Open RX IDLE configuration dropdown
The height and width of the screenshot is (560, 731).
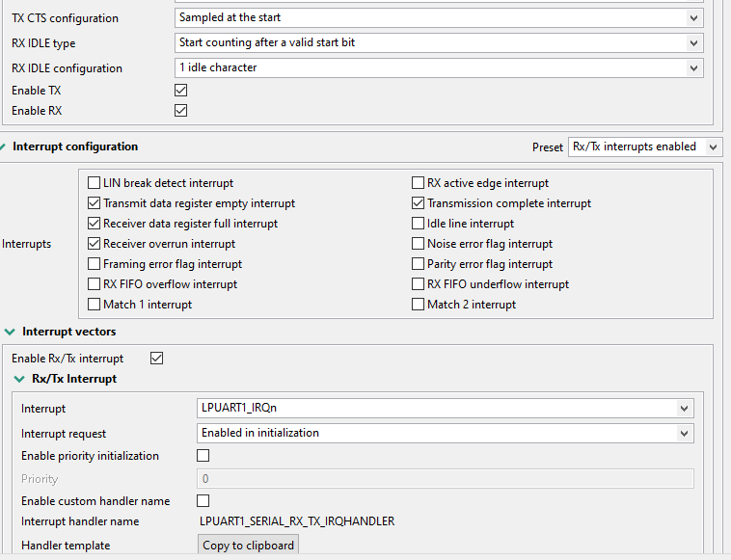(440, 68)
